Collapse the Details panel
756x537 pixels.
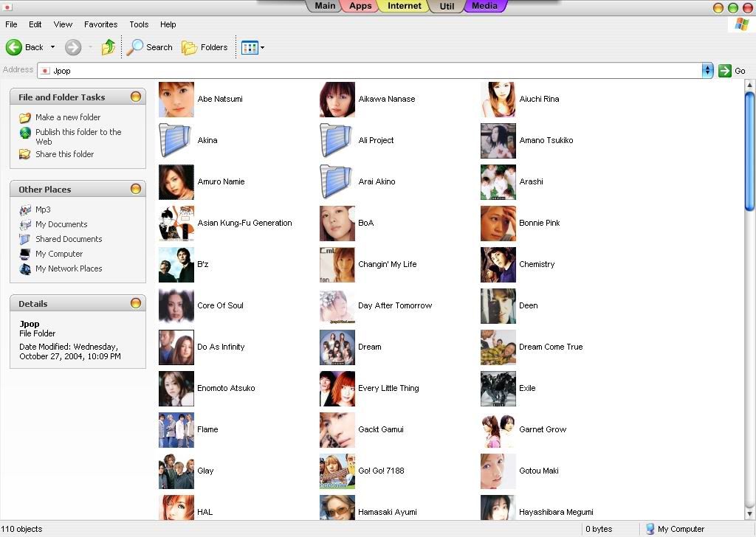136,303
